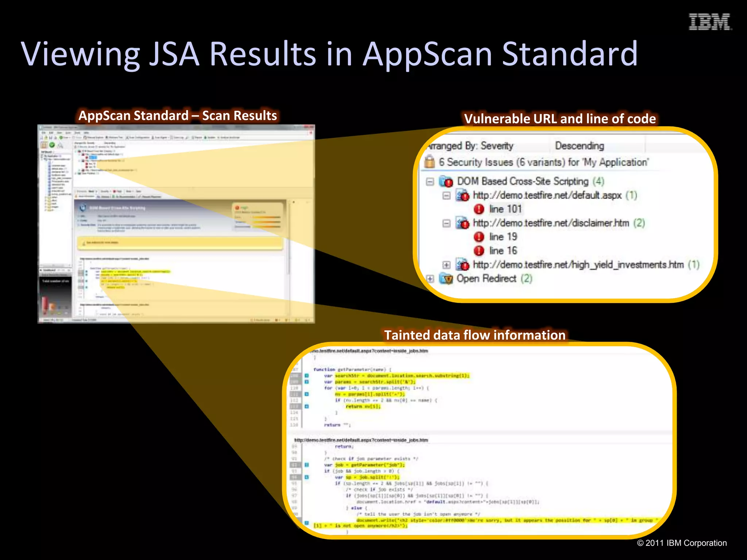Screen dimensions: 747x560
Task: Open the File menu in the AppScan window
Action: (43, 133)
